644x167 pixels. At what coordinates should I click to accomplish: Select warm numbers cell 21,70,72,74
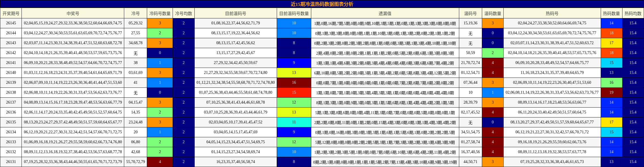[471, 63]
